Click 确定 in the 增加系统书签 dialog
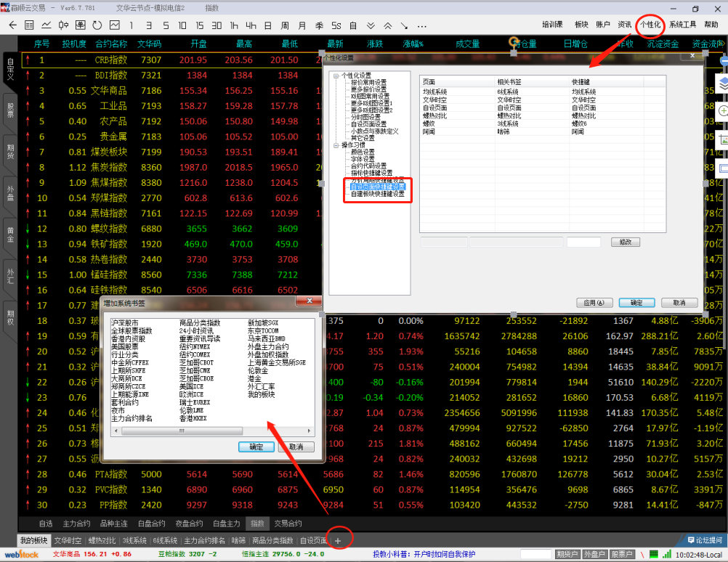Screen dimensions: 728x562 256,447
